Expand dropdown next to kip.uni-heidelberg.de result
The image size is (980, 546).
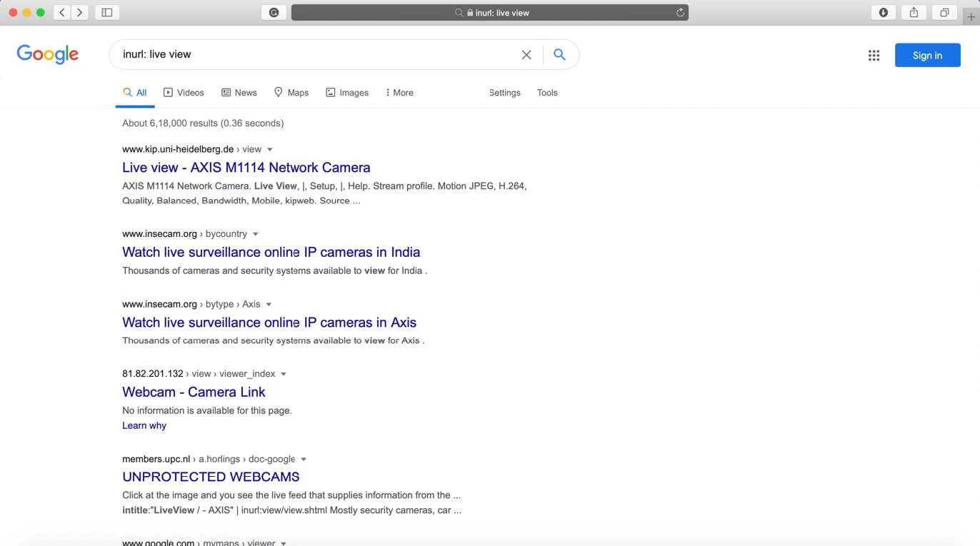point(270,150)
